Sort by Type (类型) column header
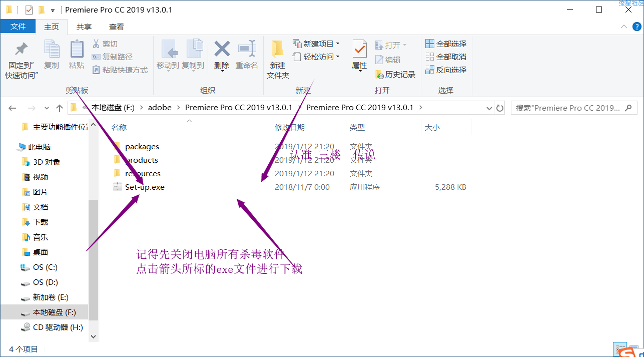Image resolution: width=644 pixels, height=357 pixels. point(357,128)
